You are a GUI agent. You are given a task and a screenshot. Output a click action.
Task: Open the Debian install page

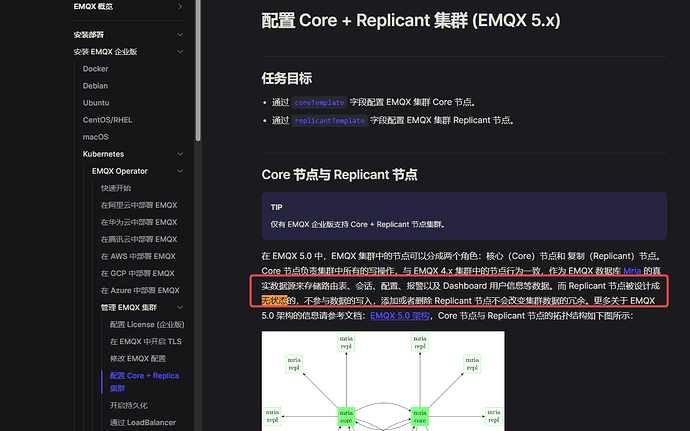(96, 86)
